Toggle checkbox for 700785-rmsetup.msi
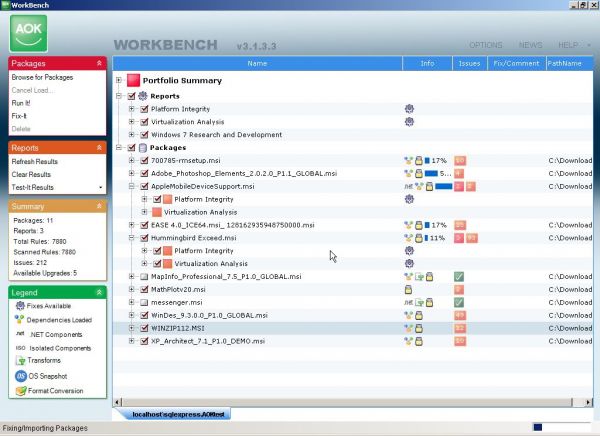Image resolution: width=600 pixels, height=436 pixels. click(144, 160)
